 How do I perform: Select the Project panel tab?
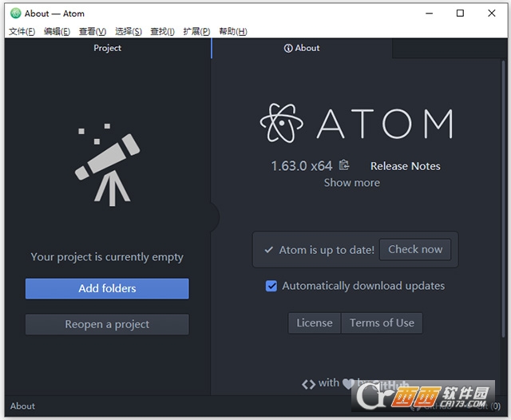click(x=107, y=48)
